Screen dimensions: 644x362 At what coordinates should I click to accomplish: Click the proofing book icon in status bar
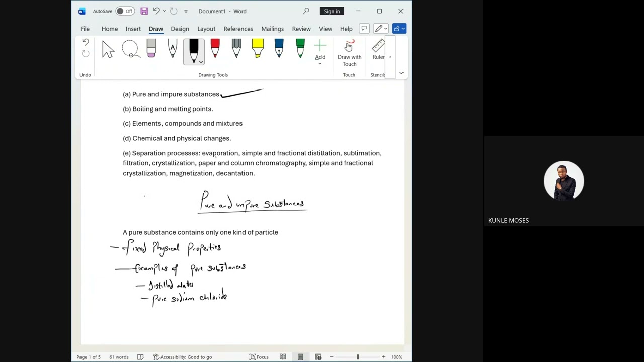point(140,357)
